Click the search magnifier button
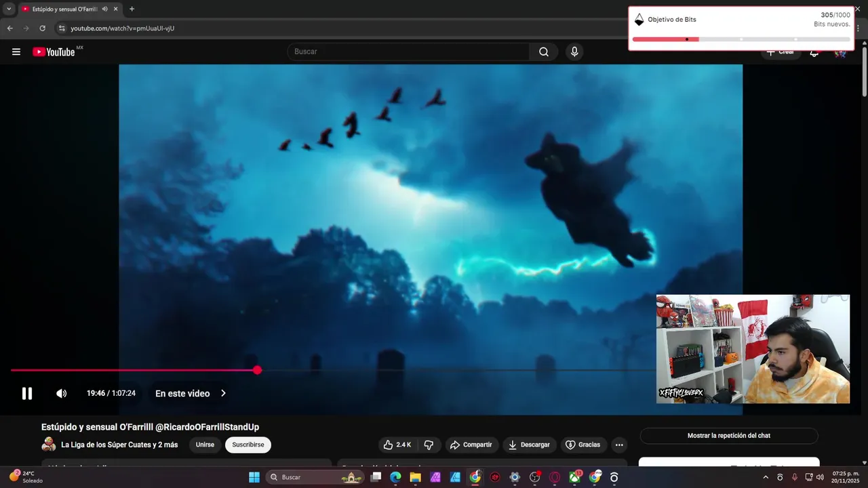 coord(544,52)
